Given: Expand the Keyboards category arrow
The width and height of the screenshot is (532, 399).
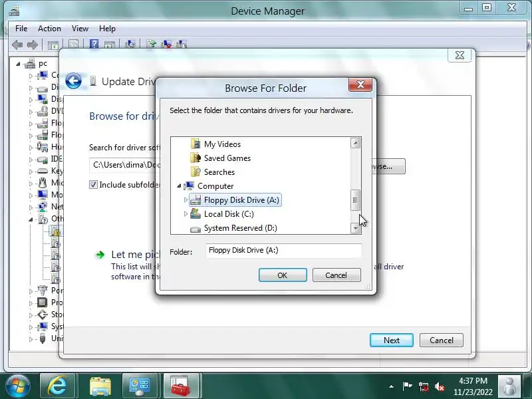Looking at the screenshot, I should coord(31,172).
